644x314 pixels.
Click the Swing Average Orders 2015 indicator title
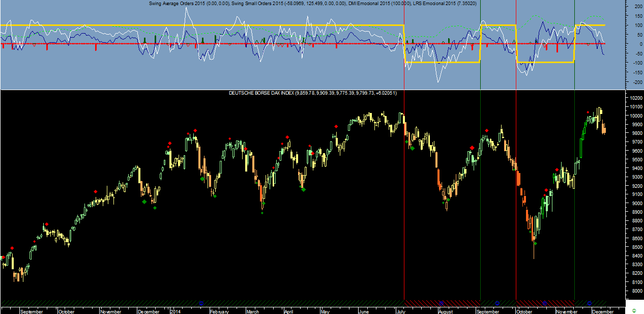pos(189,3)
